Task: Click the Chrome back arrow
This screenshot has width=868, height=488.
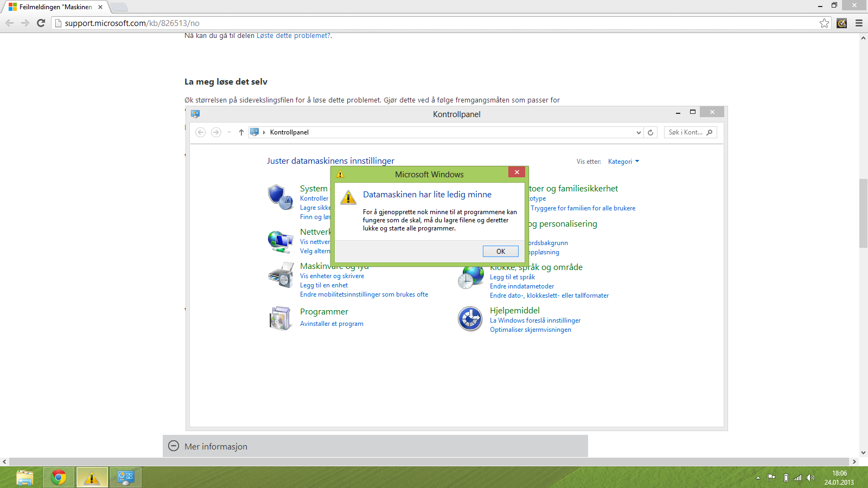Action: 9,23
